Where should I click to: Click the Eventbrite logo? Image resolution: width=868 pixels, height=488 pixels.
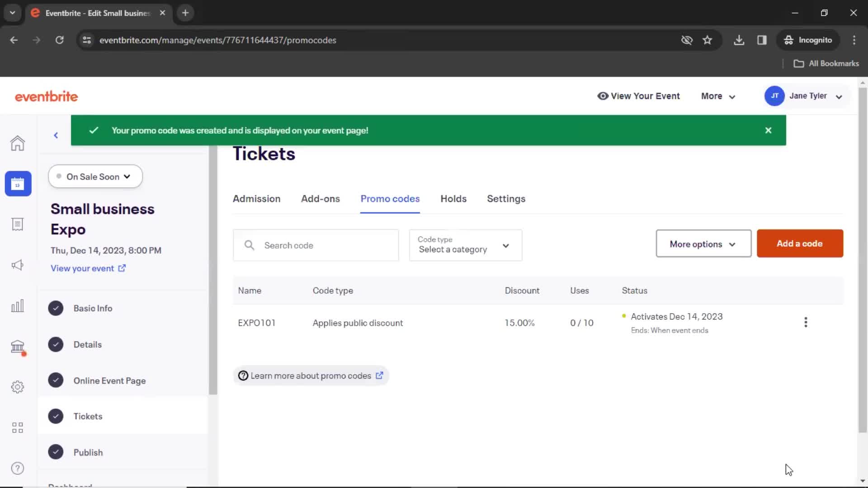click(47, 96)
